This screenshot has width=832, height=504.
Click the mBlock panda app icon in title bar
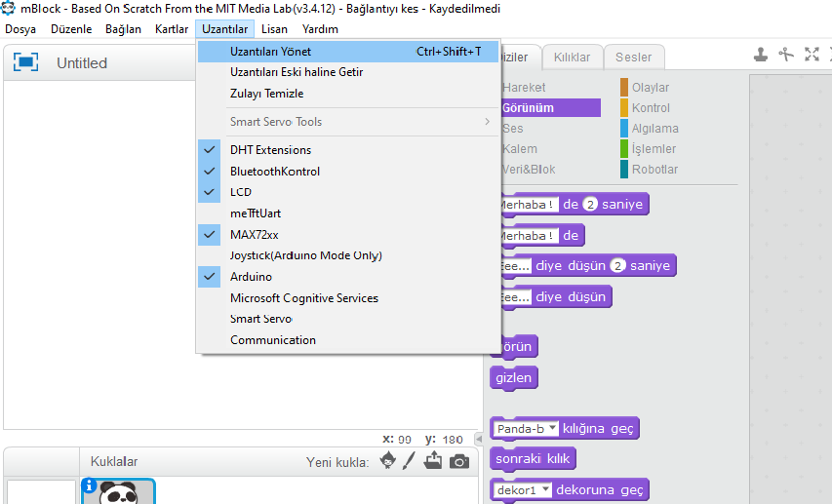point(8,8)
